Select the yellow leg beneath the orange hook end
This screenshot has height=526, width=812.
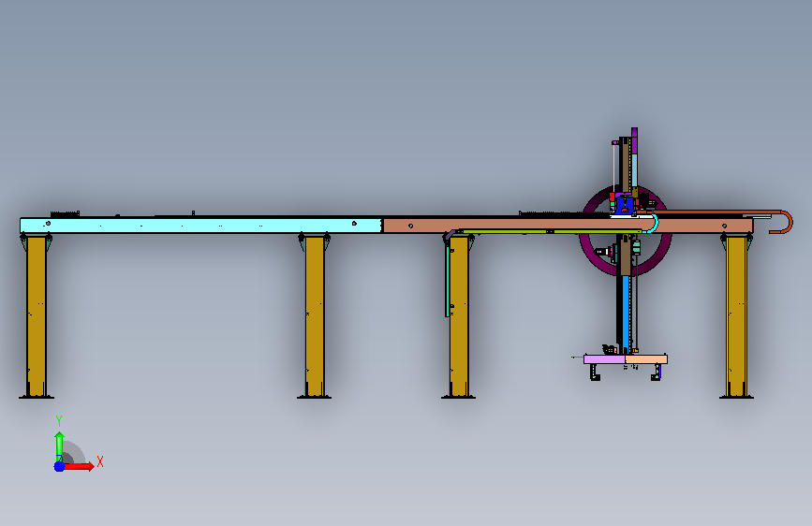736,315
